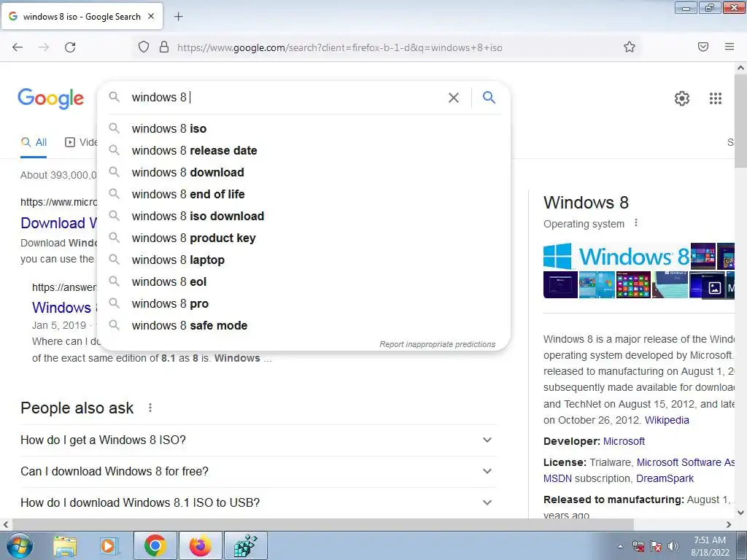Viewport: 747px width, 560px height.
Task: Open more images icon in knowledge panel
Action: coord(714,288)
